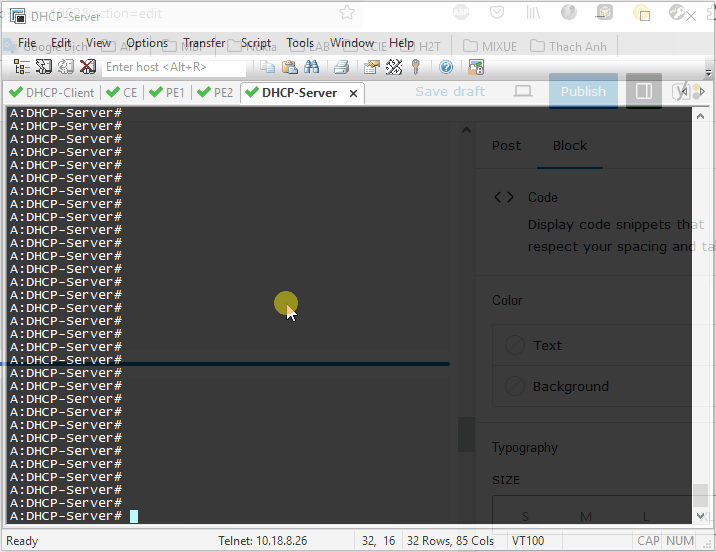
Task: Click the terminal scrollbar up arrow
Action: pos(700,116)
